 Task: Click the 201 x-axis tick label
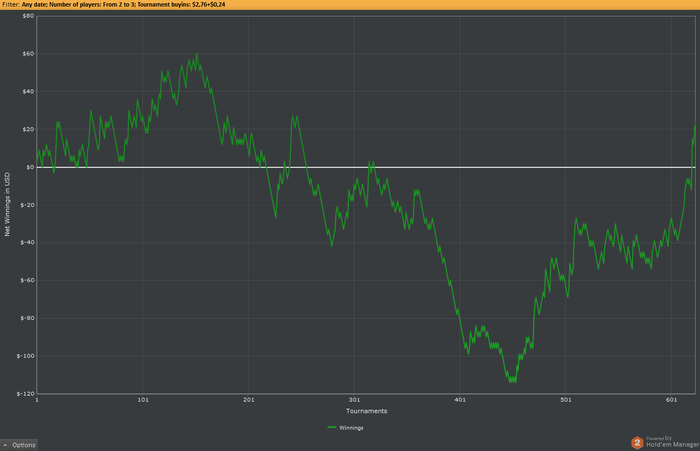click(249, 400)
